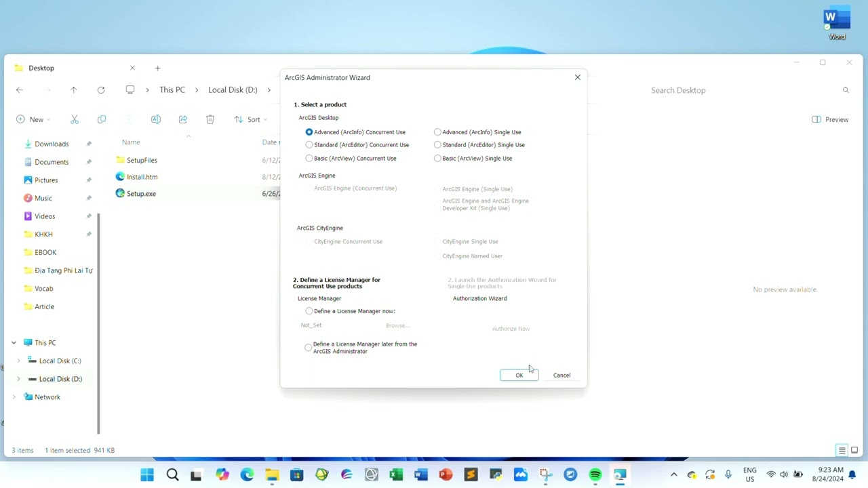
Task: Open the EBOOK folder in the sidebar
Action: 45,252
